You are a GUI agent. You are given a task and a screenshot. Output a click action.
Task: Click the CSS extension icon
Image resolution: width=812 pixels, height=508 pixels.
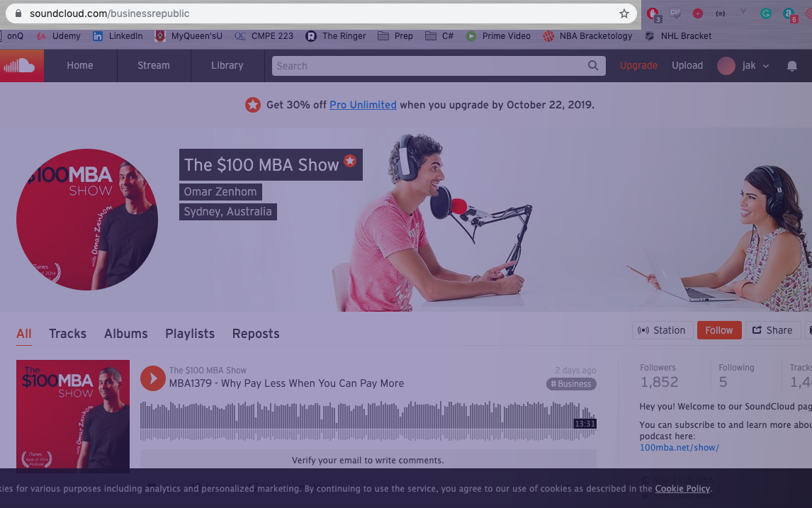click(x=675, y=13)
